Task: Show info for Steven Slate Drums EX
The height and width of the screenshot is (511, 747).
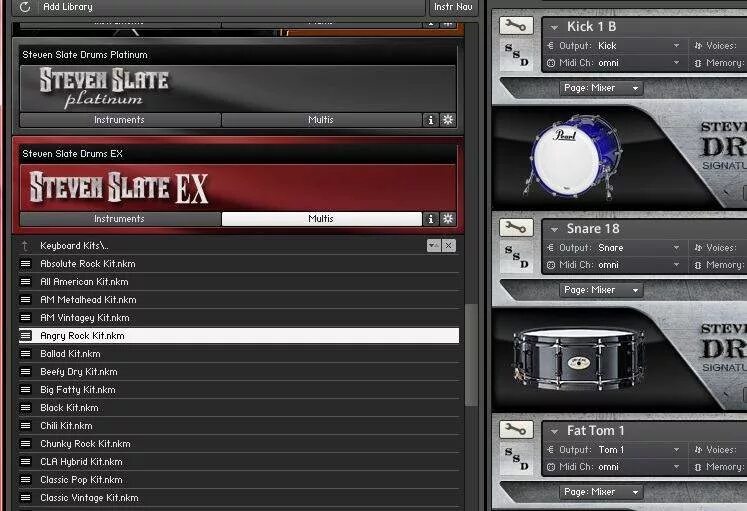Action: 431,219
